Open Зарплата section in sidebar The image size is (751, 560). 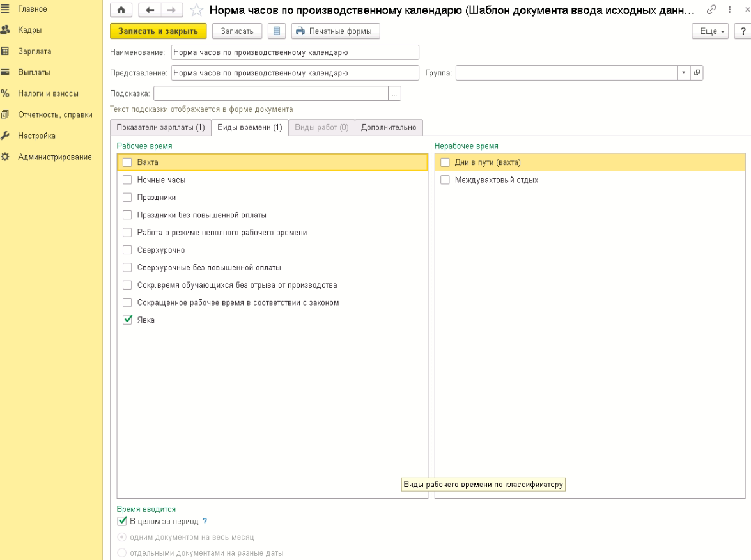click(35, 51)
